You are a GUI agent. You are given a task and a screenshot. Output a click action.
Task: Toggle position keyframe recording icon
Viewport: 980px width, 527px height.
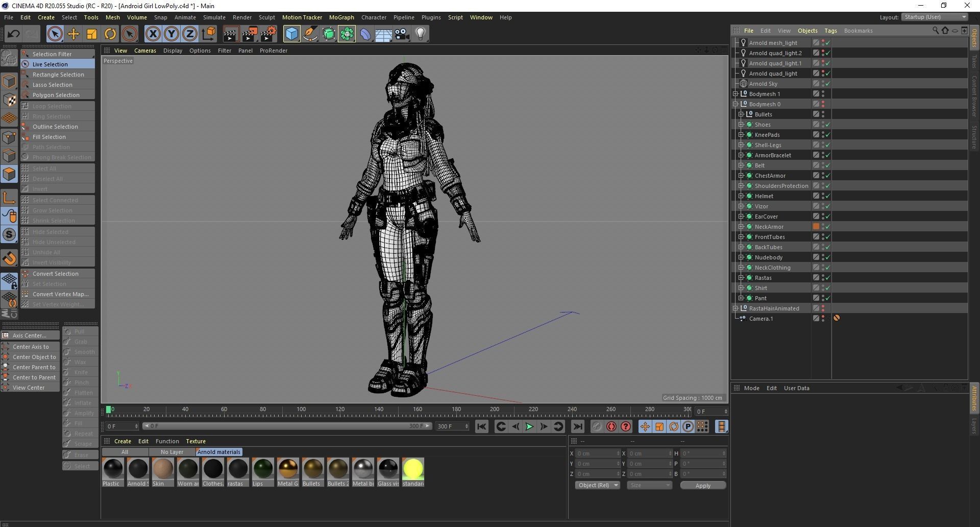click(x=645, y=426)
